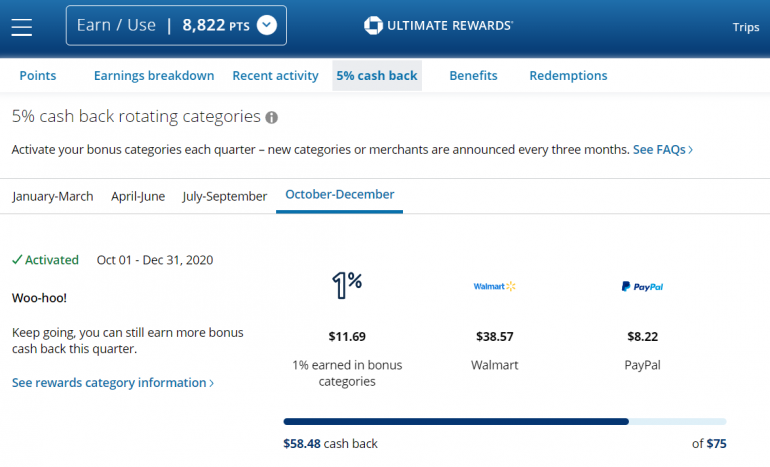
Task: Click the 1% bonus category icon
Action: coord(346,286)
